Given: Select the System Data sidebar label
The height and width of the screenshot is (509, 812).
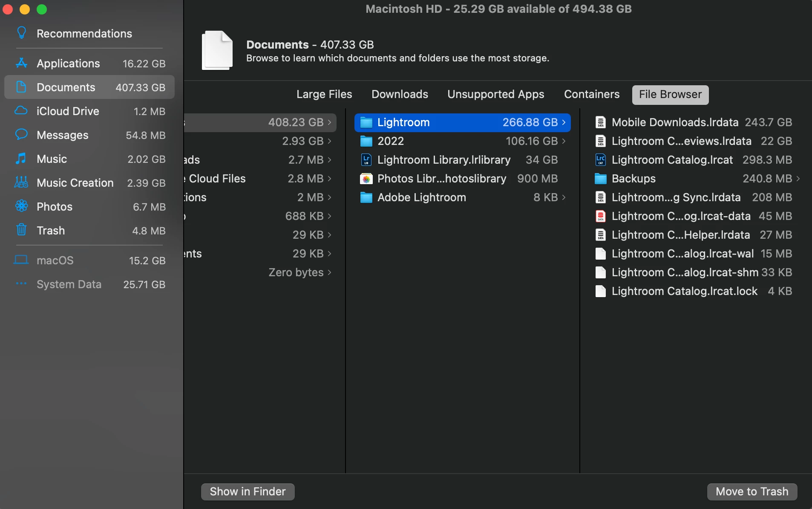Looking at the screenshot, I should pyautogui.click(x=69, y=284).
